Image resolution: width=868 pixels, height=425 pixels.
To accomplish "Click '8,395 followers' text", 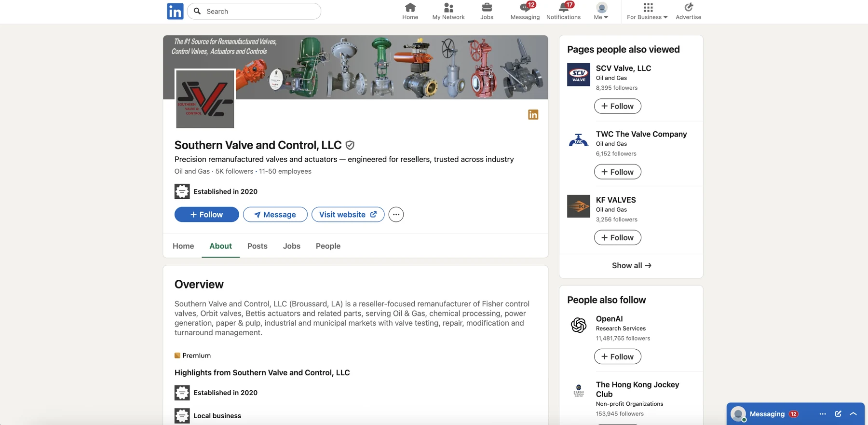I will (x=617, y=88).
